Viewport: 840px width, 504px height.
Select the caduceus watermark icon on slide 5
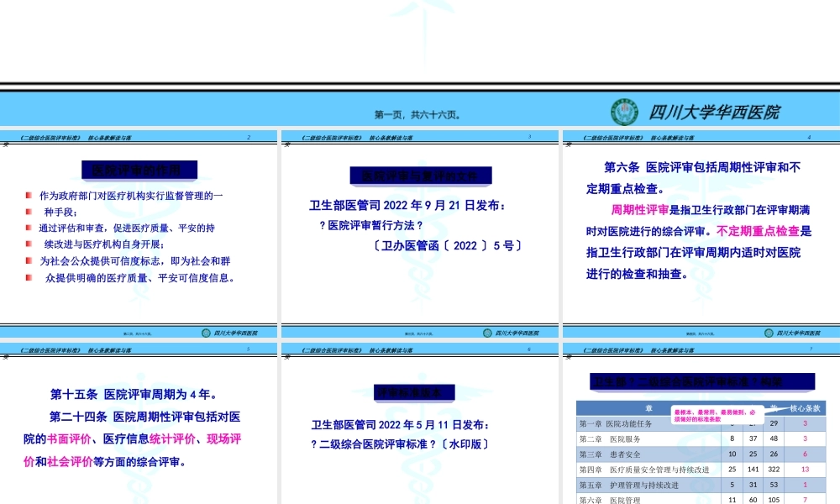point(139,420)
